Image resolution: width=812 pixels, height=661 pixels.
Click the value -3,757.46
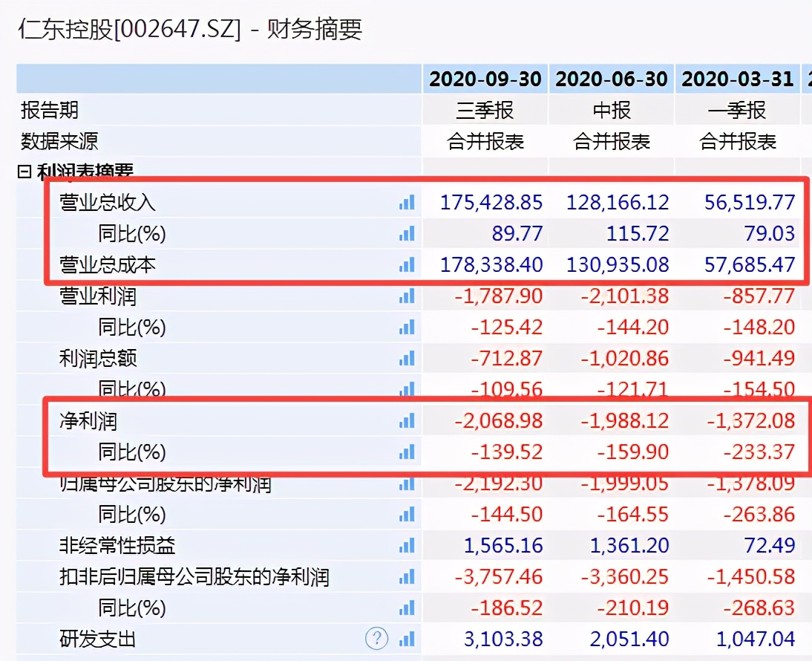point(499,576)
